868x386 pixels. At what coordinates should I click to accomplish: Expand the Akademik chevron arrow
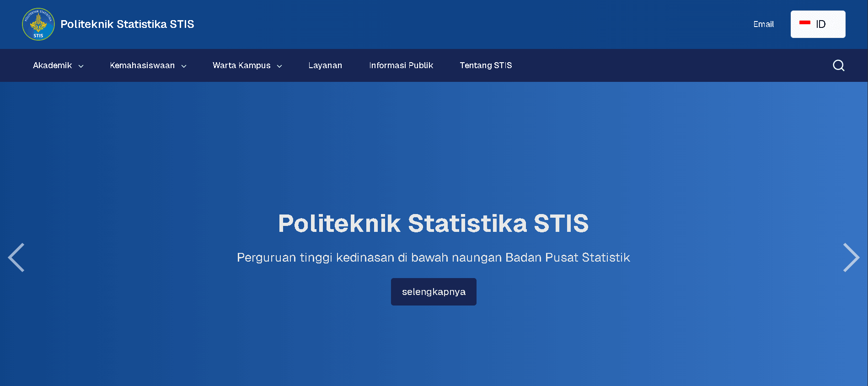tap(81, 66)
